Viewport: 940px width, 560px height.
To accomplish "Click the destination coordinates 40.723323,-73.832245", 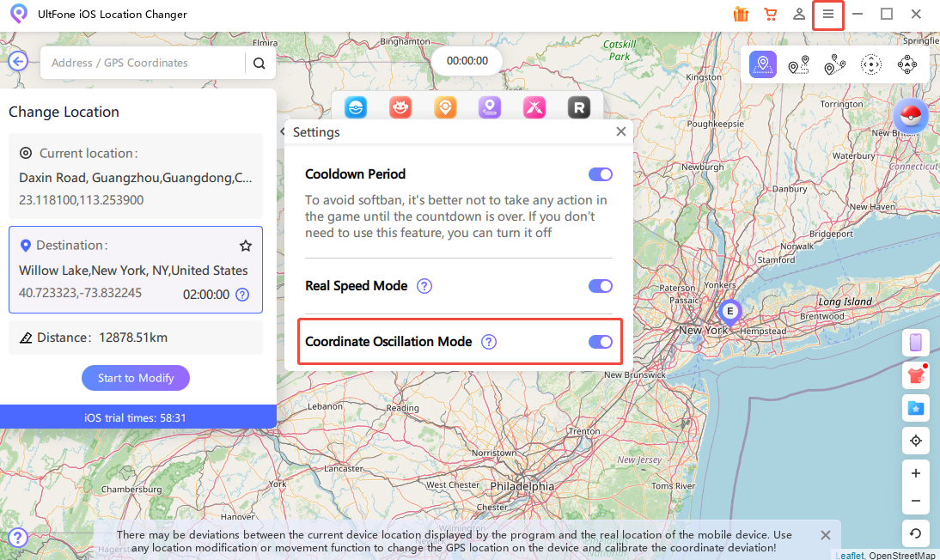I will point(80,293).
